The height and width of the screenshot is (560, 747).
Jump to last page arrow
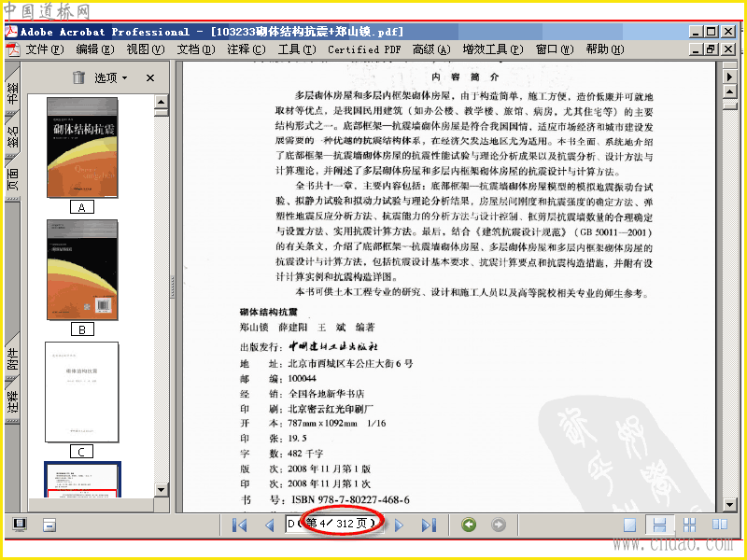(429, 525)
